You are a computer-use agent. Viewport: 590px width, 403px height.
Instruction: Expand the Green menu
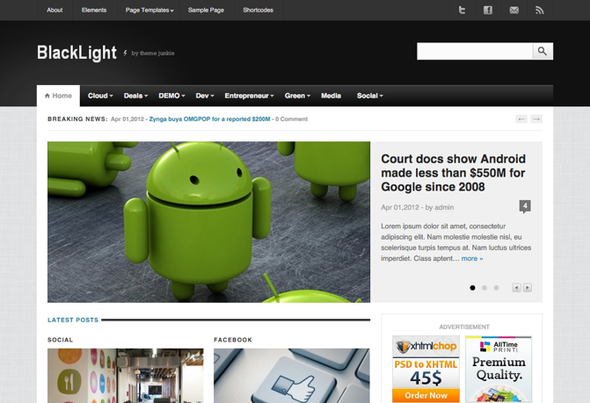click(x=297, y=96)
